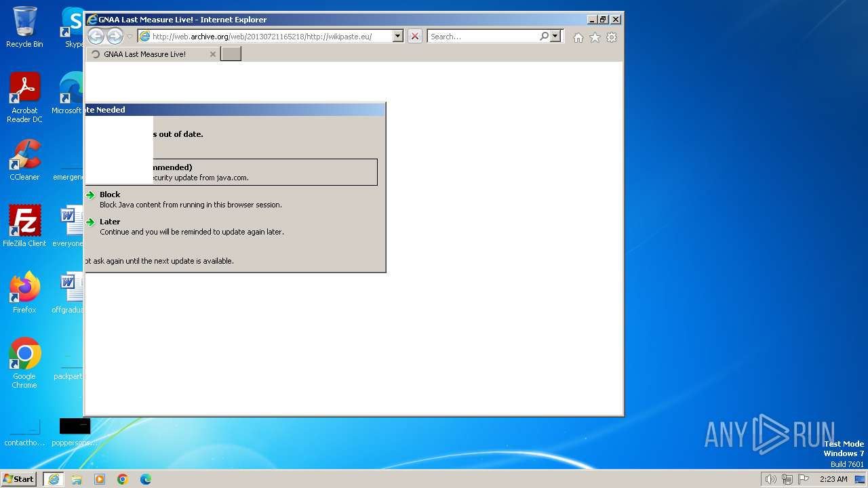The height and width of the screenshot is (488, 868).
Task: Open Windows Media Player taskbar icon
Action: pyautogui.click(x=100, y=479)
